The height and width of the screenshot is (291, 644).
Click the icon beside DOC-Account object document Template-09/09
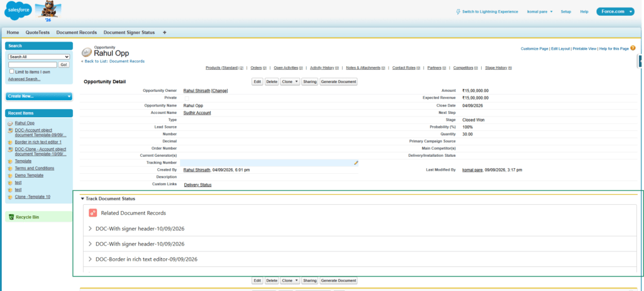point(10,130)
